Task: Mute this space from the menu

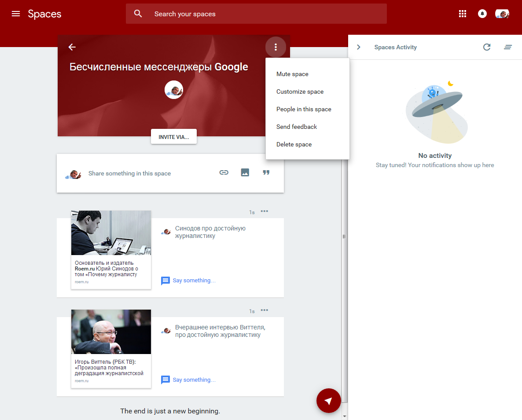Action: coord(292,74)
